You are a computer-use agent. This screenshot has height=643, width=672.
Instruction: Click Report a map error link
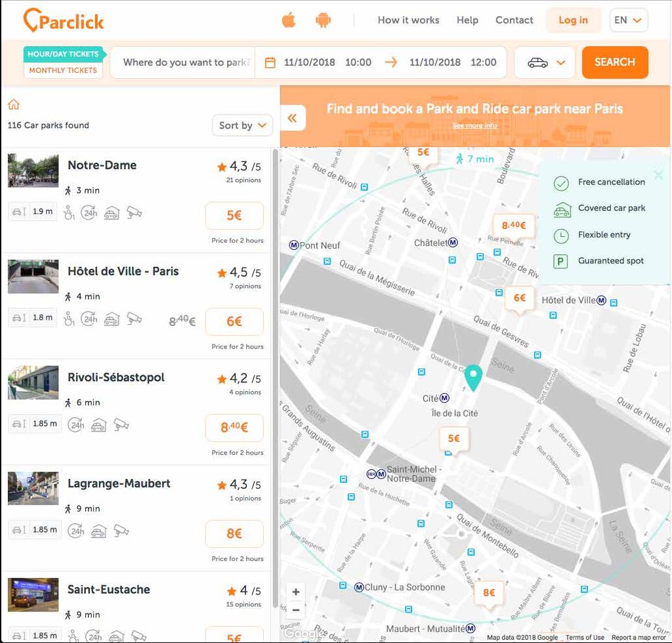pyautogui.click(x=639, y=638)
